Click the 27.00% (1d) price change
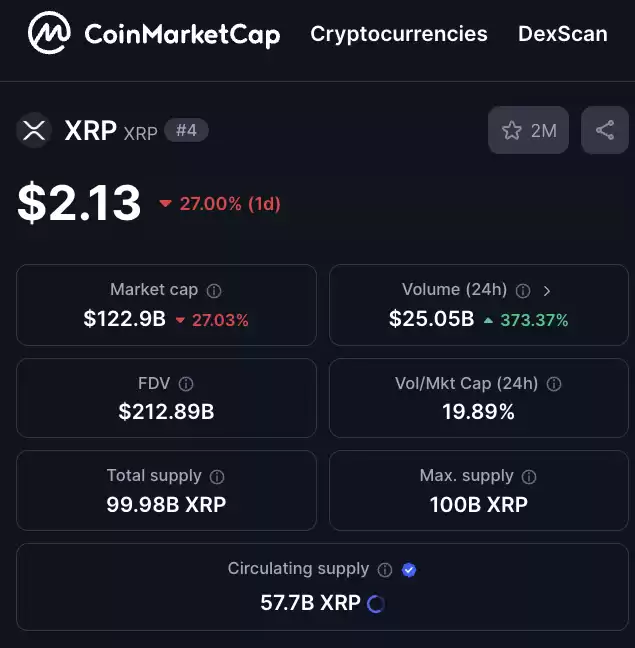635x648 pixels. pyautogui.click(x=220, y=204)
